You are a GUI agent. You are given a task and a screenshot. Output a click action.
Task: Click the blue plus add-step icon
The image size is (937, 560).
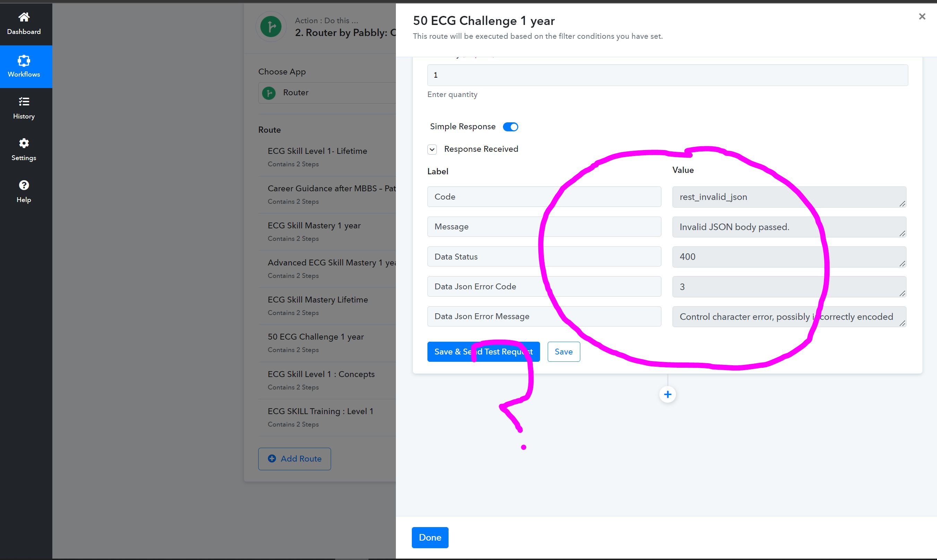click(x=668, y=394)
